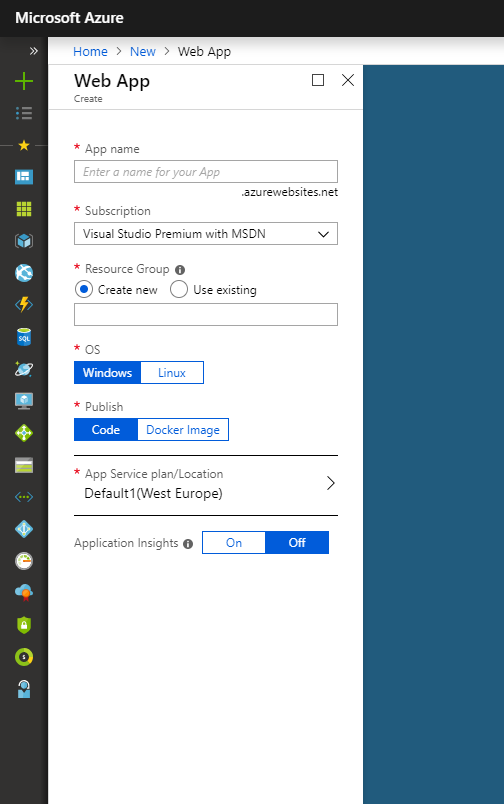Open Azure Active Directory blue diamond icon
Image resolution: width=504 pixels, height=804 pixels.
point(24,529)
